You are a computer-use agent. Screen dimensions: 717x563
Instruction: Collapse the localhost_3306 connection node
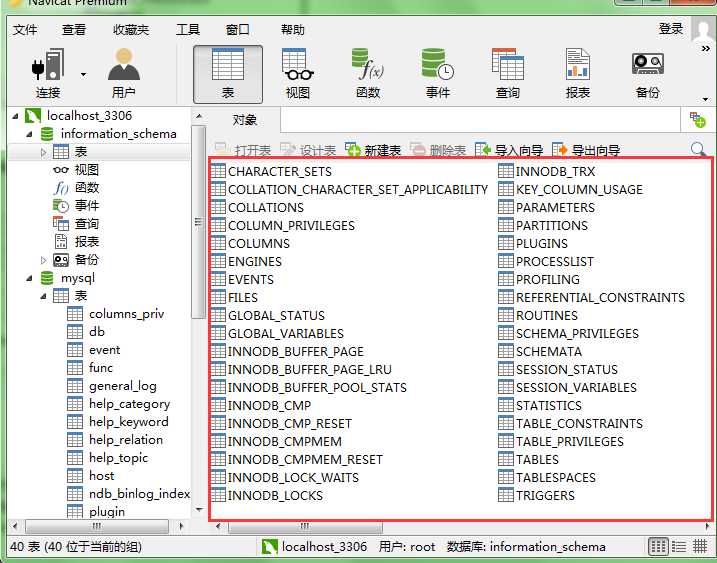(x=16, y=116)
